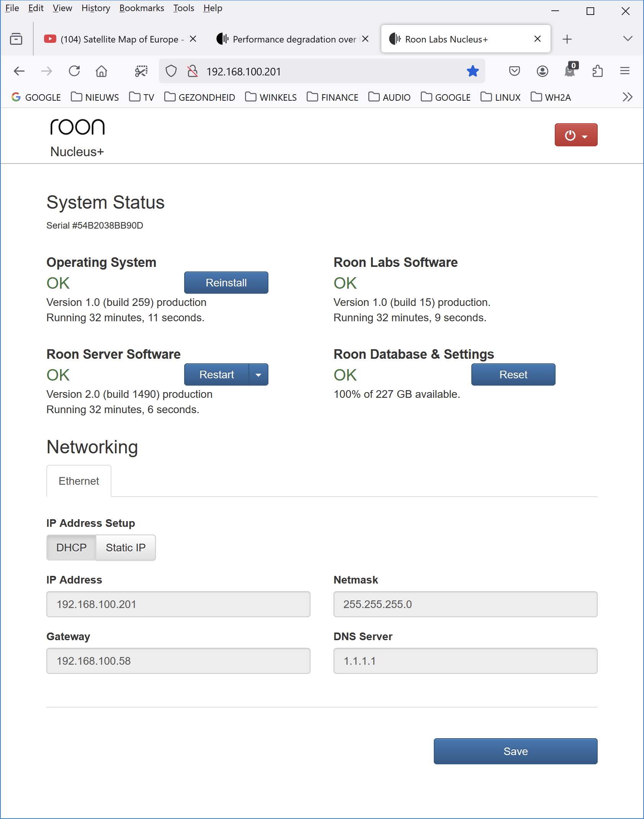Open the Help menu
Image resolution: width=644 pixels, height=819 pixels.
213,8
